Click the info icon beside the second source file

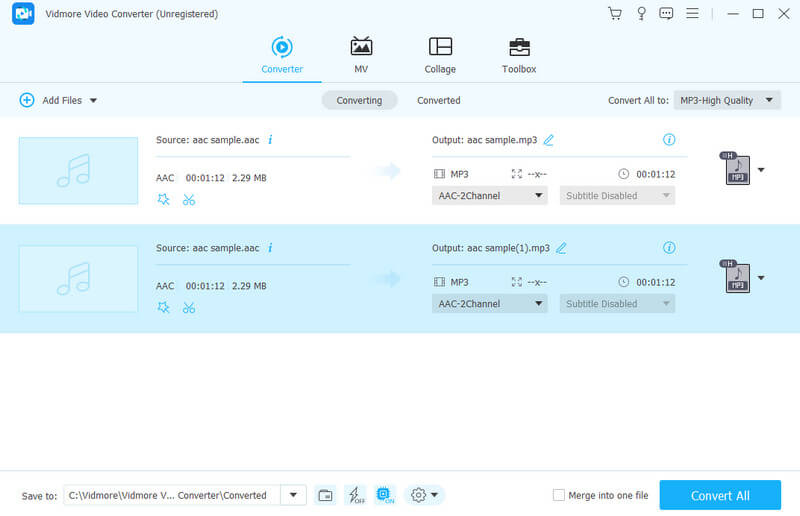pyautogui.click(x=270, y=248)
